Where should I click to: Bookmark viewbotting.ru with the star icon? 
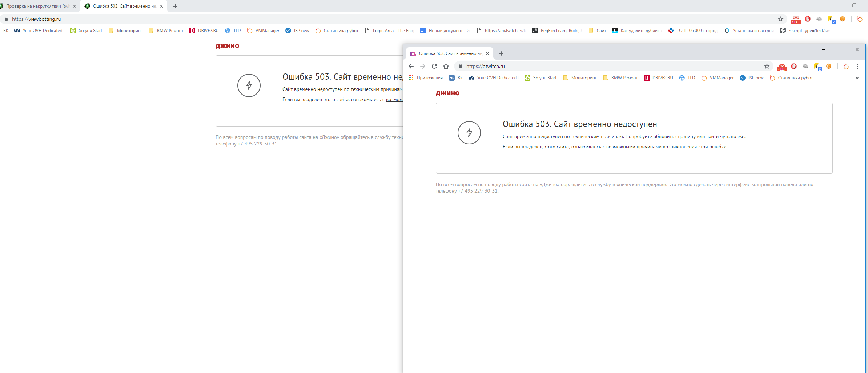[781, 19]
